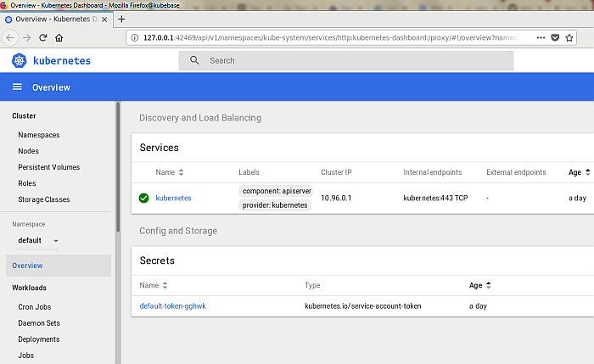Close the Overview - Kubernetes tab
This screenshot has height=364, width=594.
coord(104,20)
